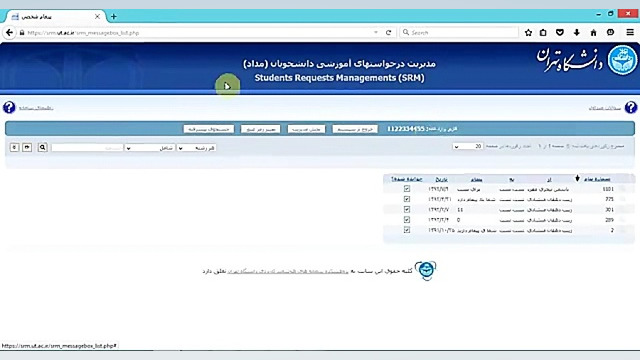Open the downloads arrow icon
Screen dimensions: 640x360
[x=576, y=33]
